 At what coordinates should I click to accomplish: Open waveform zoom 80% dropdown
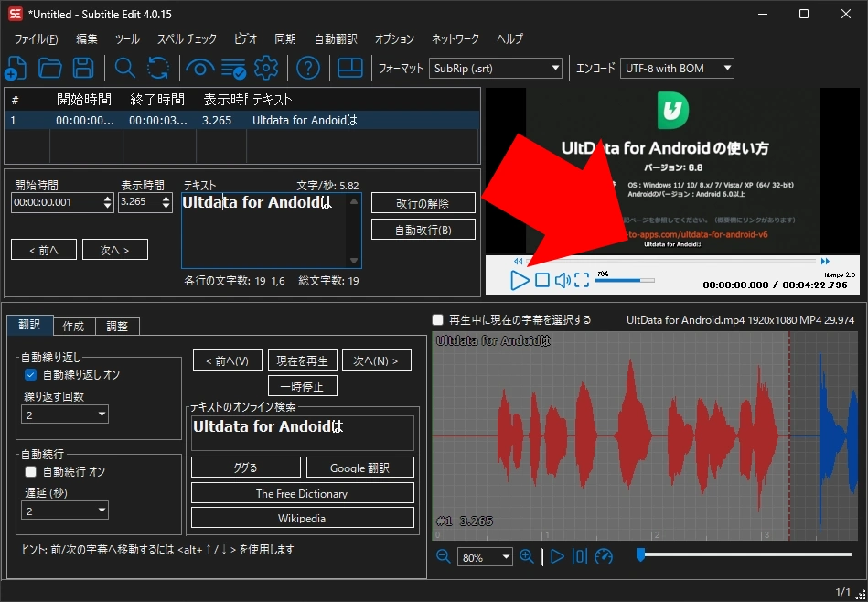[x=485, y=557]
